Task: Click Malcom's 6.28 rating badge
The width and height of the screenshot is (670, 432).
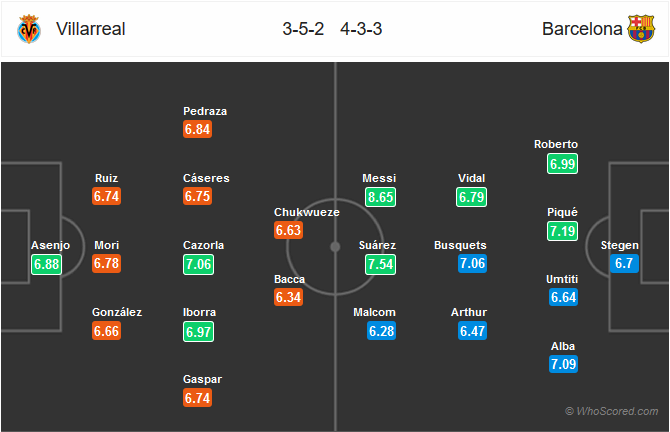Action: [x=381, y=330]
